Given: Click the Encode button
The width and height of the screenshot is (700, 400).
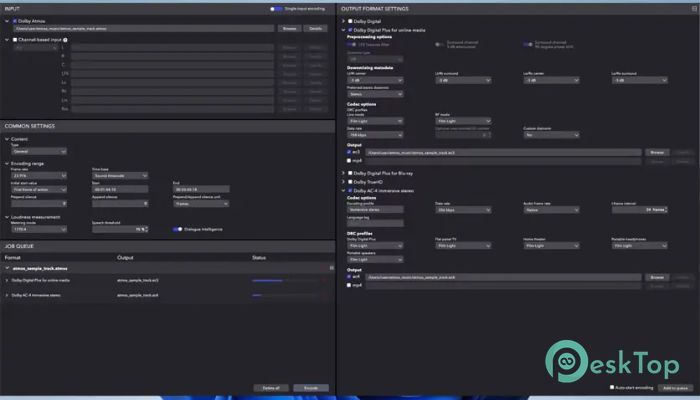Looking at the screenshot, I should point(311,388).
